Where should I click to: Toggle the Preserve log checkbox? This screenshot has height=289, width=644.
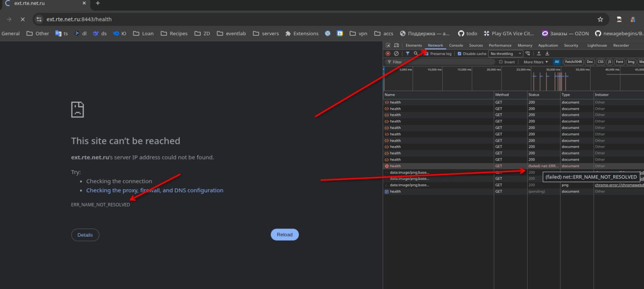coord(426,53)
